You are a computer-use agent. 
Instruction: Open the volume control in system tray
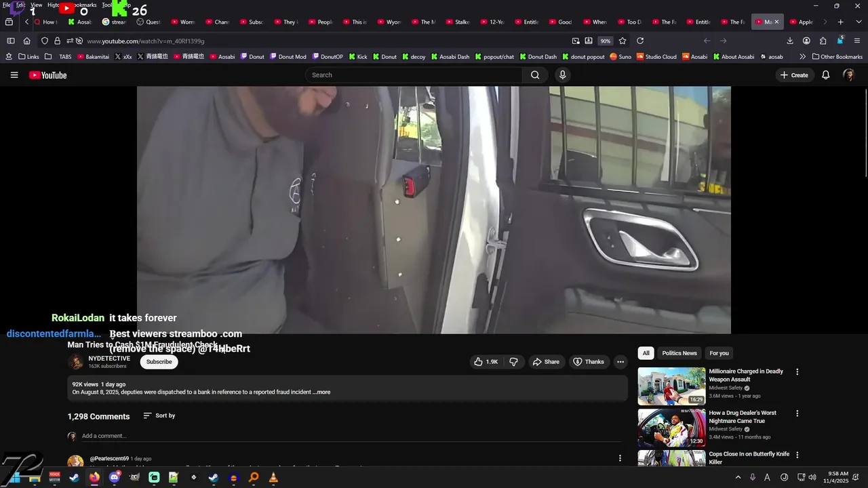tap(812, 477)
